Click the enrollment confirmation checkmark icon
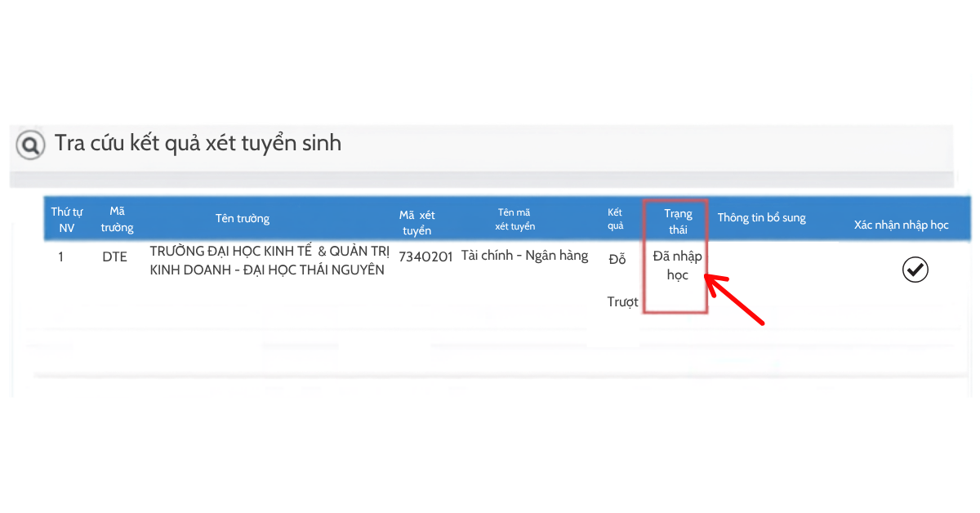 point(915,269)
